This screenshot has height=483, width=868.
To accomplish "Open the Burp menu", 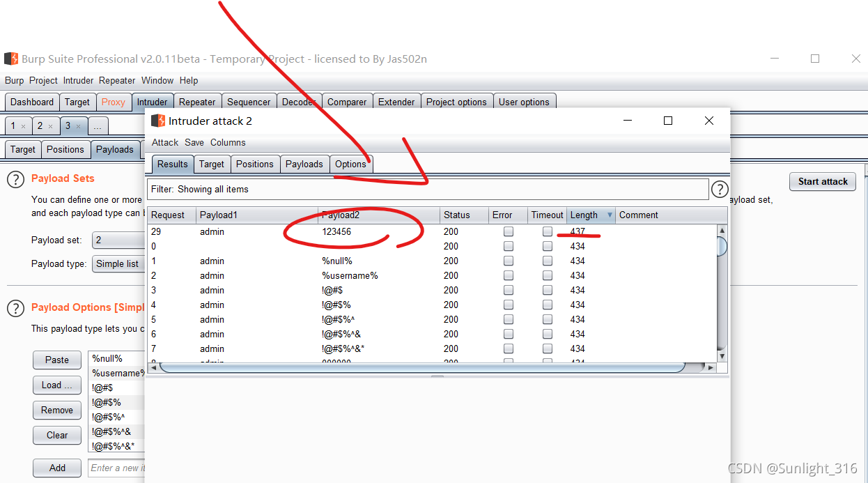I will [14, 80].
